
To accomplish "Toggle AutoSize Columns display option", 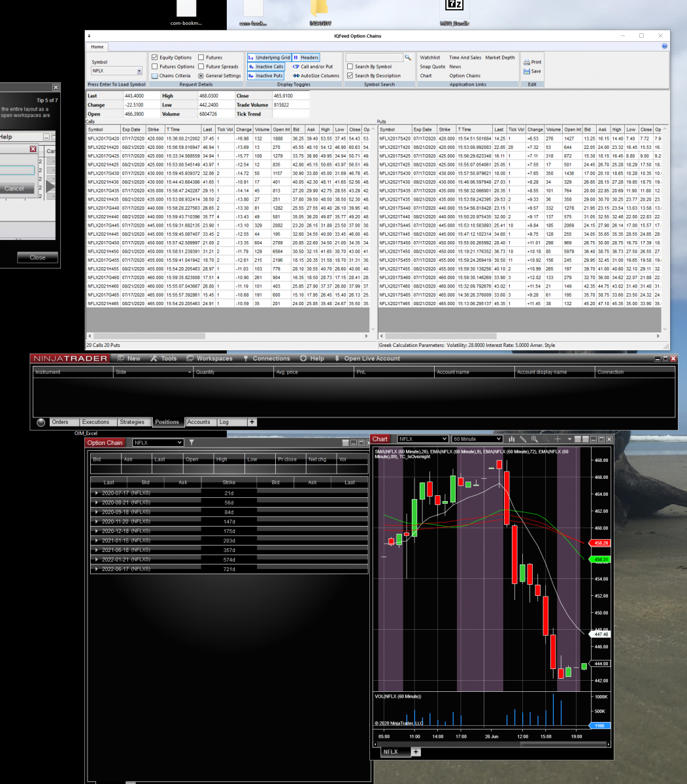I will [x=316, y=76].
